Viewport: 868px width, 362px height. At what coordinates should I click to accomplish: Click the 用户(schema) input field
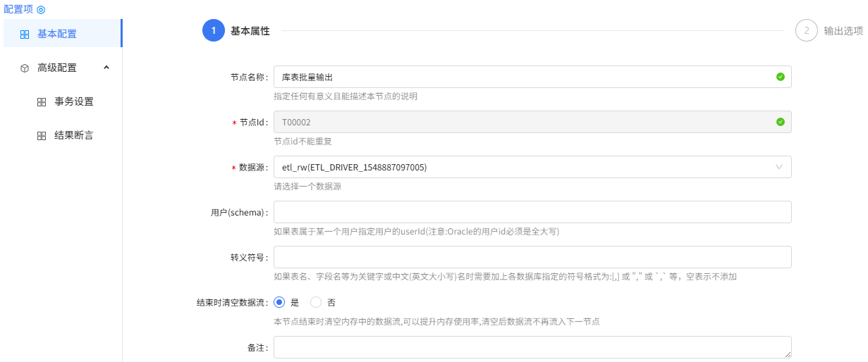click(532, 212)
